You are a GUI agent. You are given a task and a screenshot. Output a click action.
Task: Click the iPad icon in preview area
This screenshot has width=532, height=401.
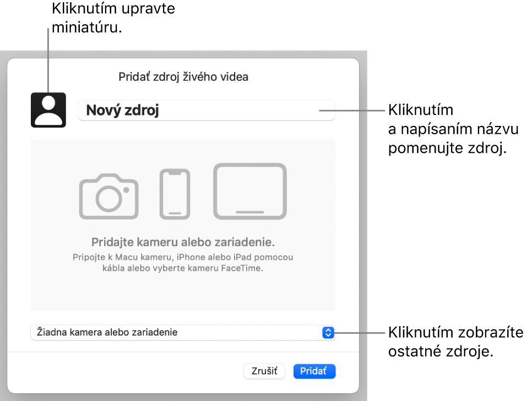click(250, 191)
